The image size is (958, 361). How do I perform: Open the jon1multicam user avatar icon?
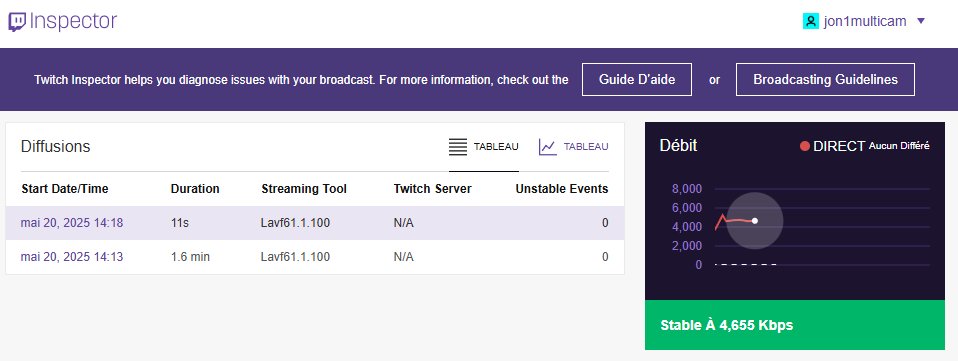pos(811,21)
